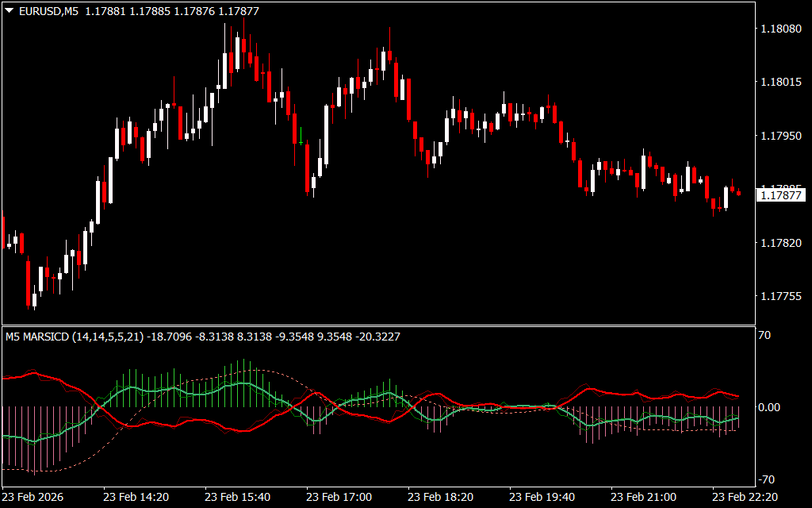The image size is (812, 508).
Task: Select the 23 Feb 14:20 time marker
Action: (136, 497)
